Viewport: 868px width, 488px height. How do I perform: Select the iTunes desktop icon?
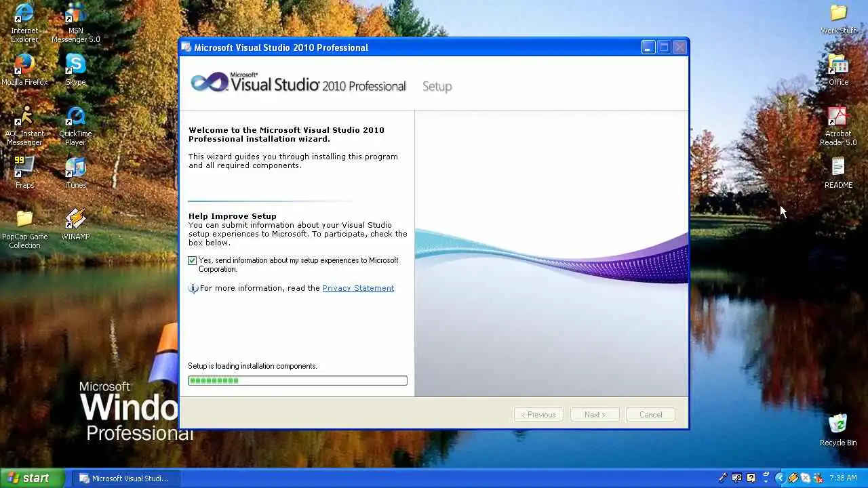pos(75,173)
